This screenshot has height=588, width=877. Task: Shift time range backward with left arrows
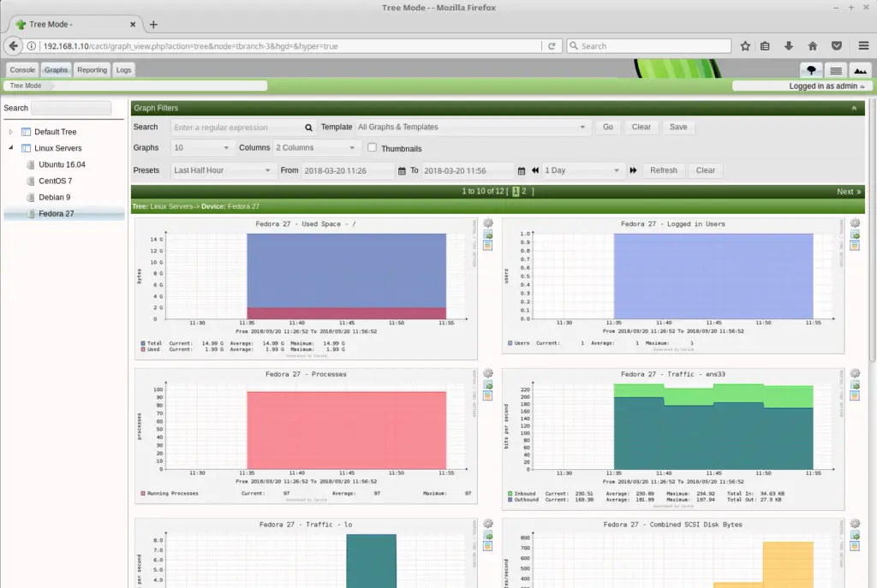[535, 170]
